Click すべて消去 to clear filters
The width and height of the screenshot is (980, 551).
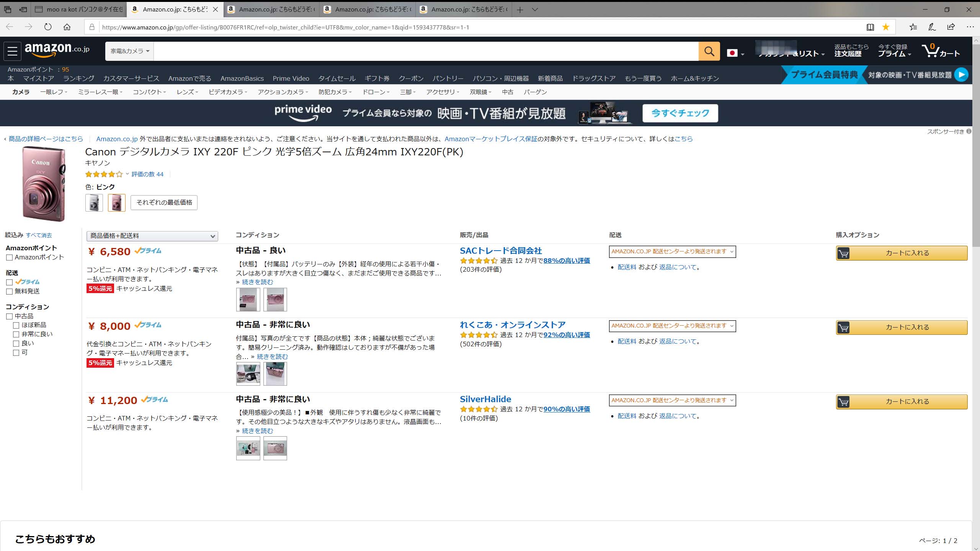click(39, 235)
